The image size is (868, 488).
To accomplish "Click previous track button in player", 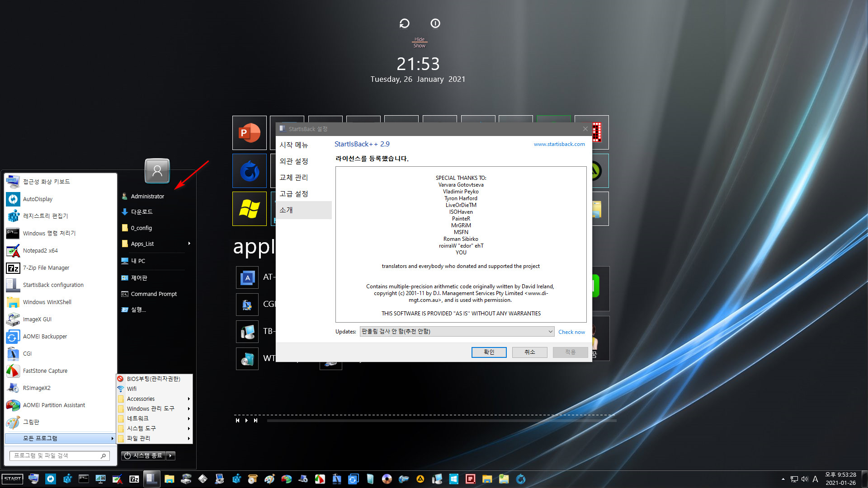I will point(237,421).
